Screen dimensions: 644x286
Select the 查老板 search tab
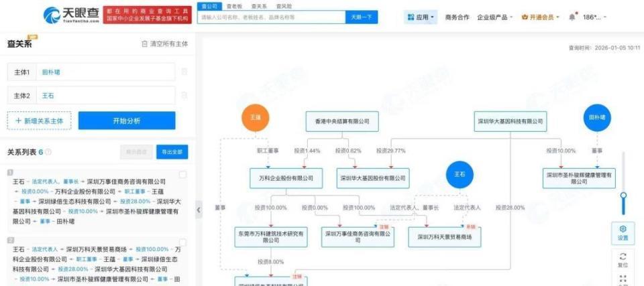(234, 6)
